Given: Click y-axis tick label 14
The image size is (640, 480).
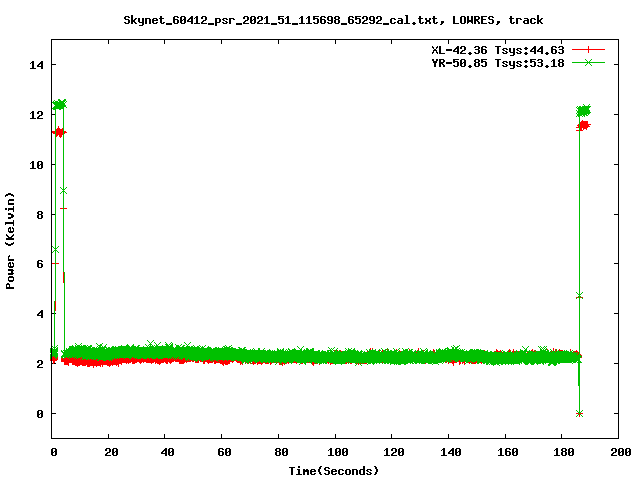Looking at the screenshot, I should pyautogui.click(x=36, y=65).
